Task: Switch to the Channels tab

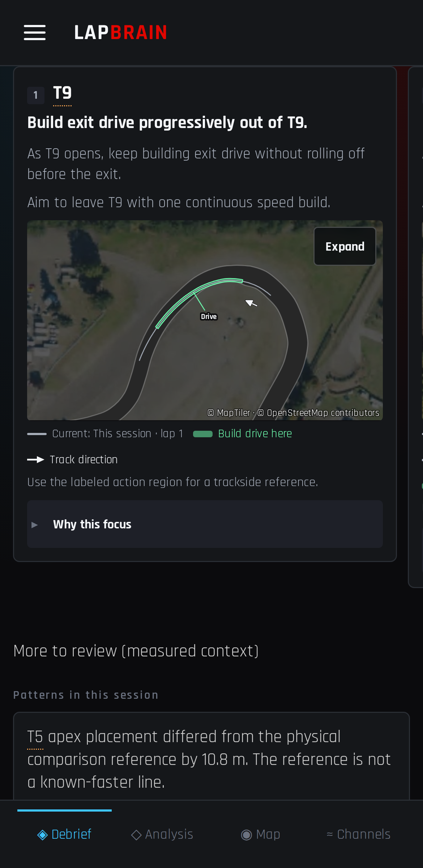Action: (x=358, y=834)
